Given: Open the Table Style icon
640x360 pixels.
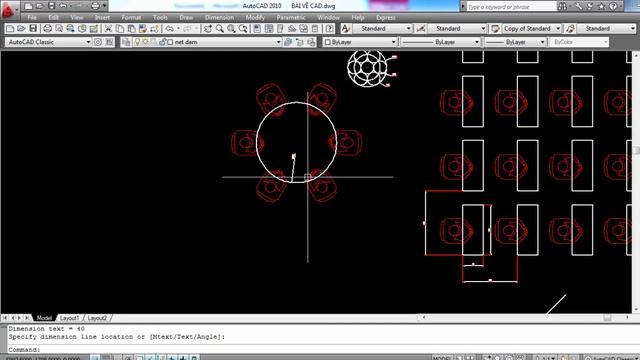Looking at the screenshot, I should point(495,29).
